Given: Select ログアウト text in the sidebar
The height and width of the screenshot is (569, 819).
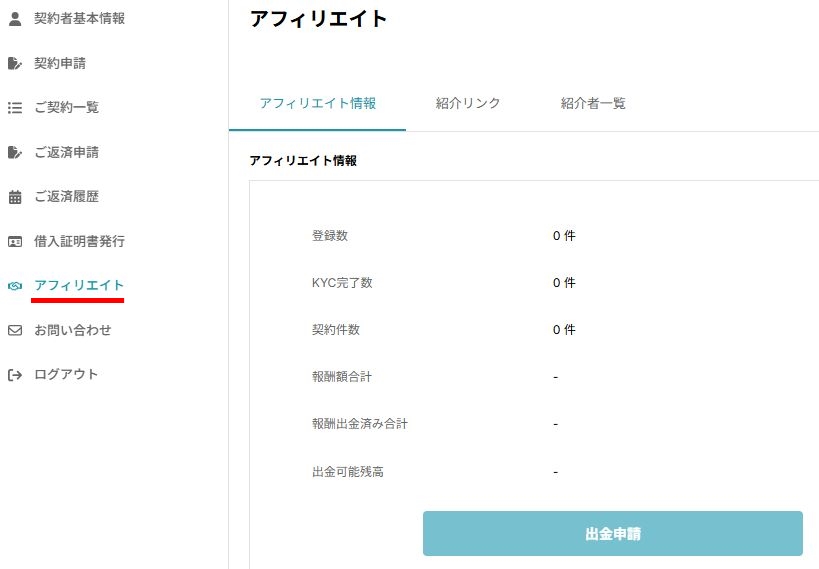Looking at the screenshot, I should 66,374.
